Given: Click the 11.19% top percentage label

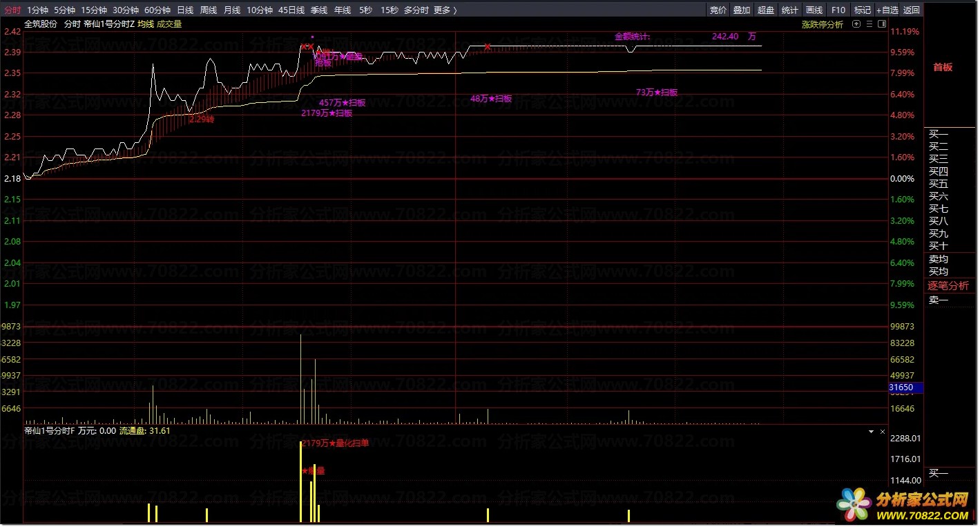Looking at the screenshot, I should (x=905, y=32).
